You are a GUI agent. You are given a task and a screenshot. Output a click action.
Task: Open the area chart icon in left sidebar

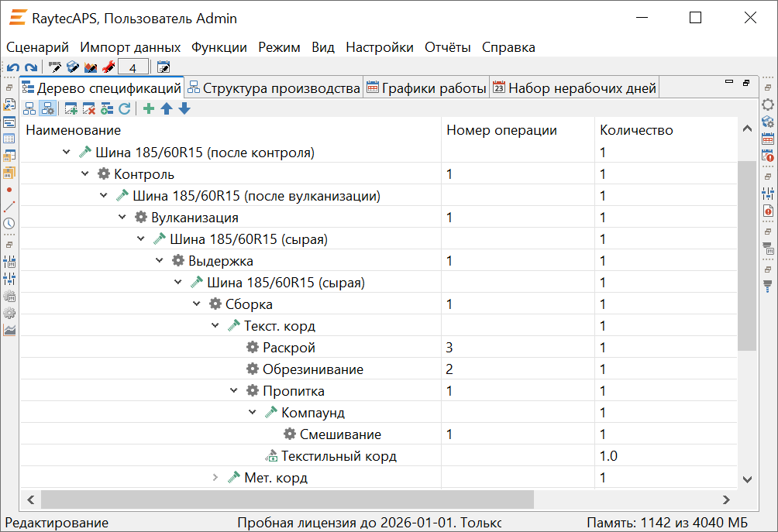[9, 330]
